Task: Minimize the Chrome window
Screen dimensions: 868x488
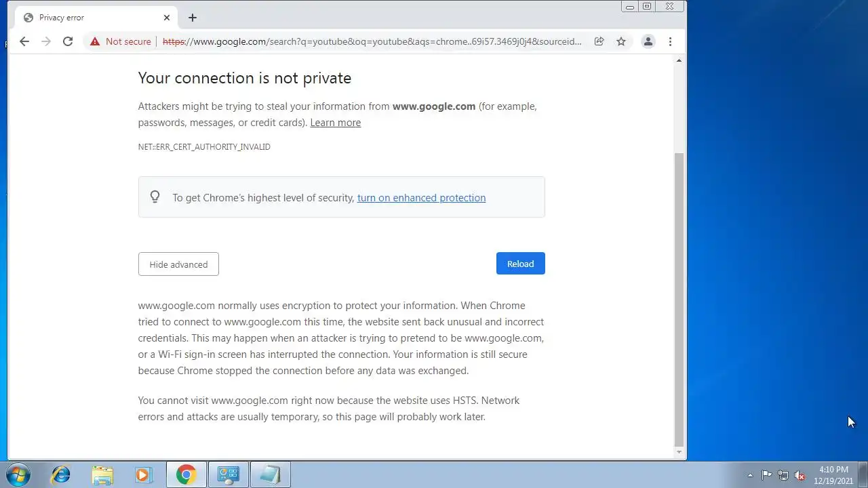Action: pos(630,6)
